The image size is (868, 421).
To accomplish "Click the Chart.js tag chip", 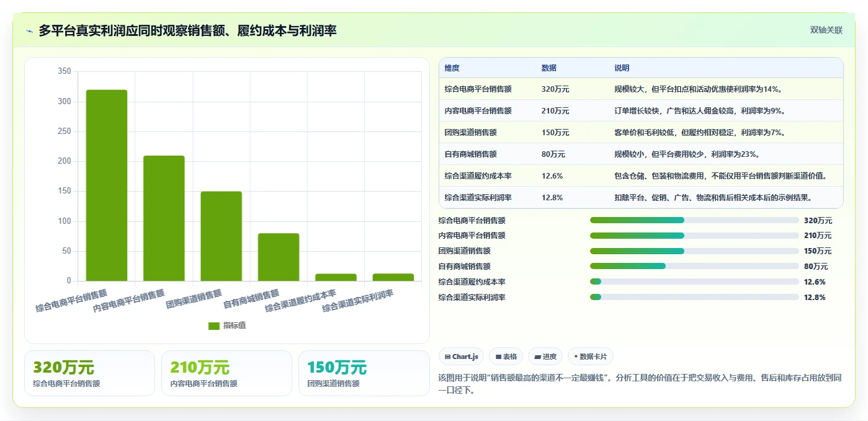I will pos(461,357).
